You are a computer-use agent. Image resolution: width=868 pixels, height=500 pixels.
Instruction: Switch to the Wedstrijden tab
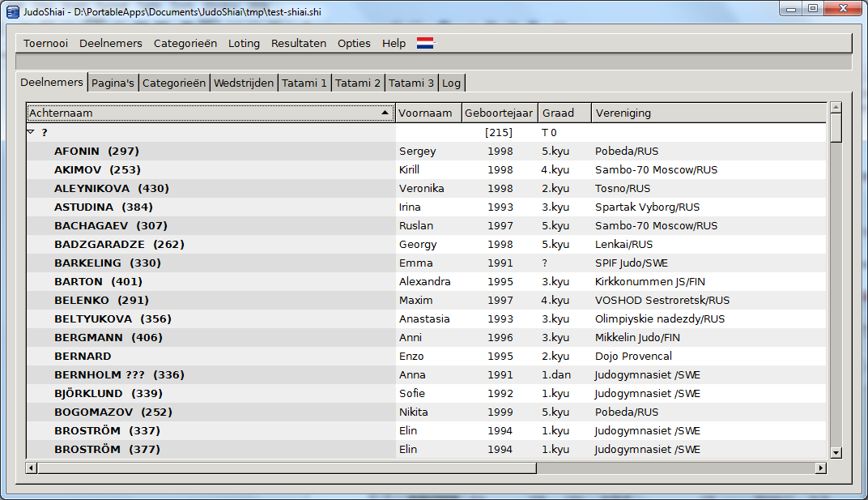(x=244, y=83)
